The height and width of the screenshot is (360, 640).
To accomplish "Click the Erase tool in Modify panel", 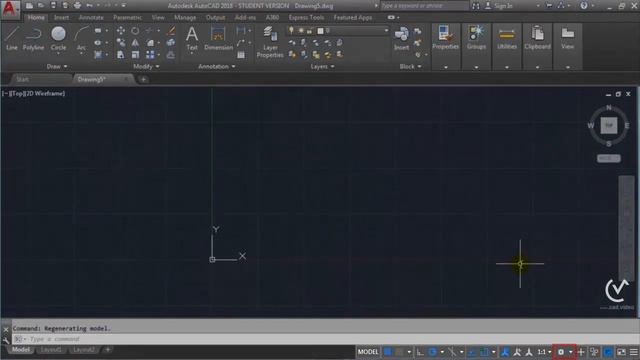I will coord(171,31).
